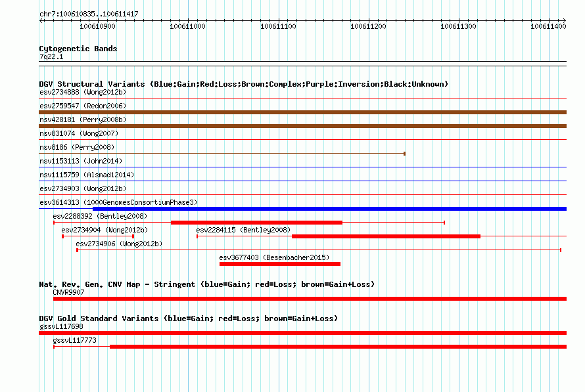The height and width of the screenshot is (392, 585).
Task: Click the ruler's right end arrow
Action: (x=565, y=21)
